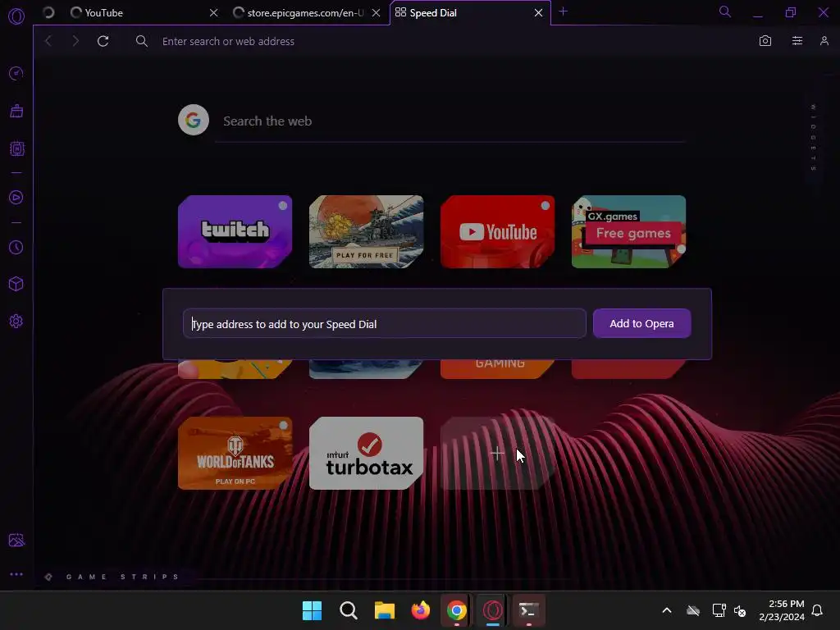Click the forward navigation arrow

[x=75, y=41]
